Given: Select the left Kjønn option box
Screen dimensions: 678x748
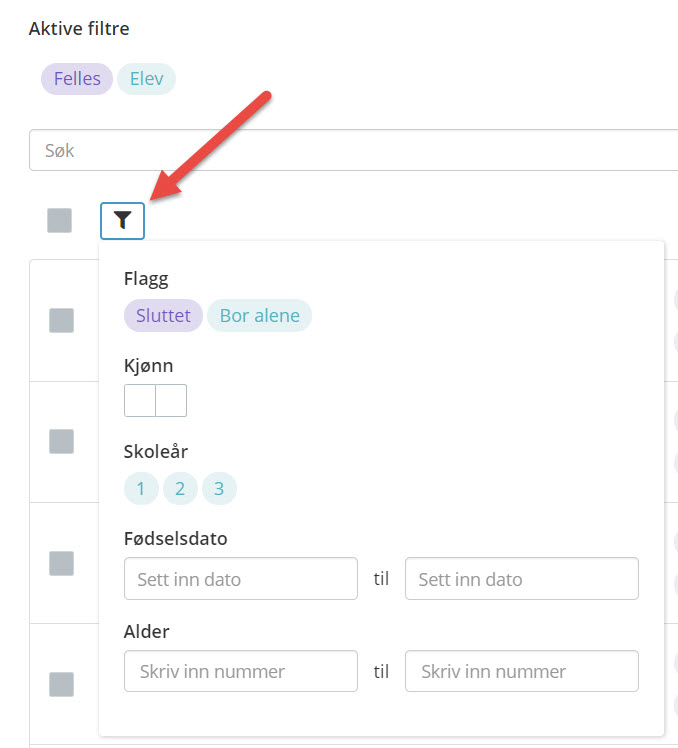Looking at the screenshot, I should click(140, 400).
